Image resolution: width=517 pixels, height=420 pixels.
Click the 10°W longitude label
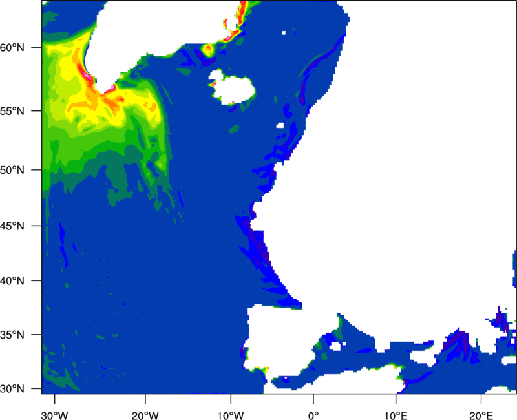(x=231, y=415)
